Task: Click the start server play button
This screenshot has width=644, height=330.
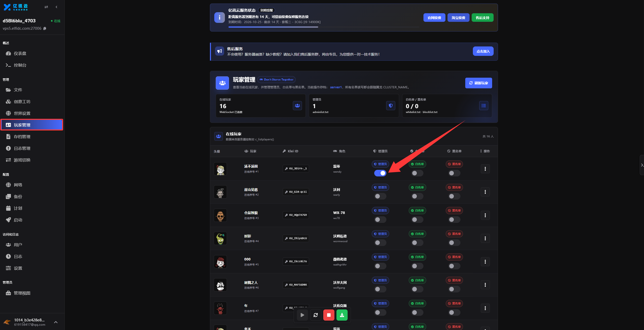Action: click(302, 315)
